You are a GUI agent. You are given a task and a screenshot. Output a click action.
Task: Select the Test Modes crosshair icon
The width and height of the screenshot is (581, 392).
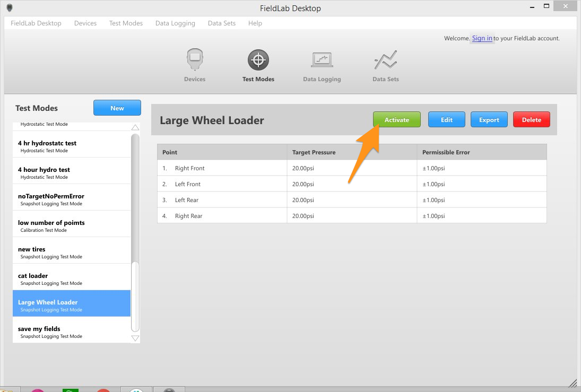tap(258, 59)
